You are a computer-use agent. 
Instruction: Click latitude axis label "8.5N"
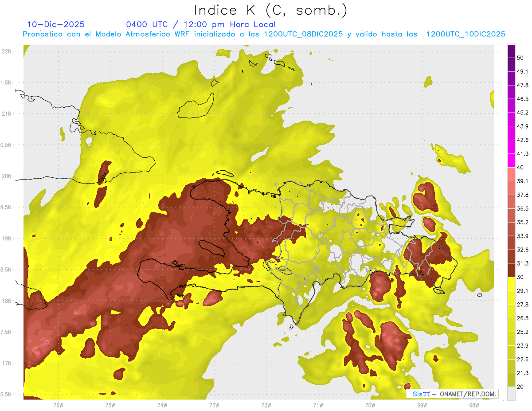(6, 270)
